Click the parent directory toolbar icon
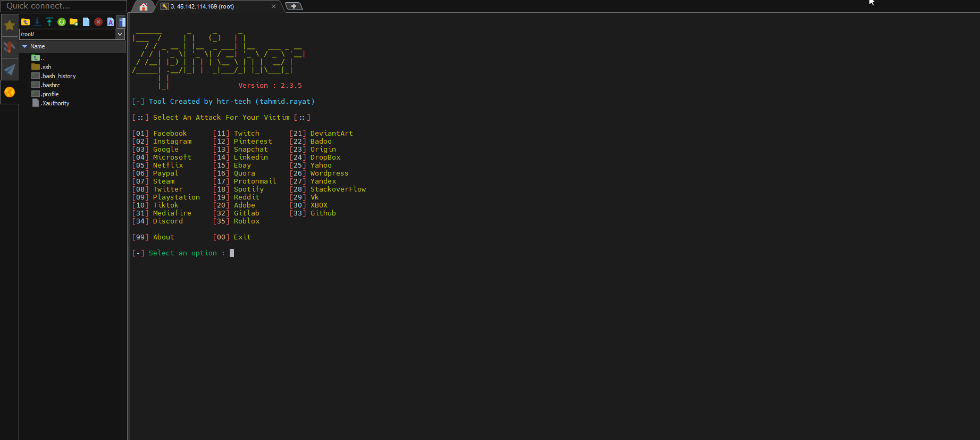This screenshot has width=980, height=440. 25,22
